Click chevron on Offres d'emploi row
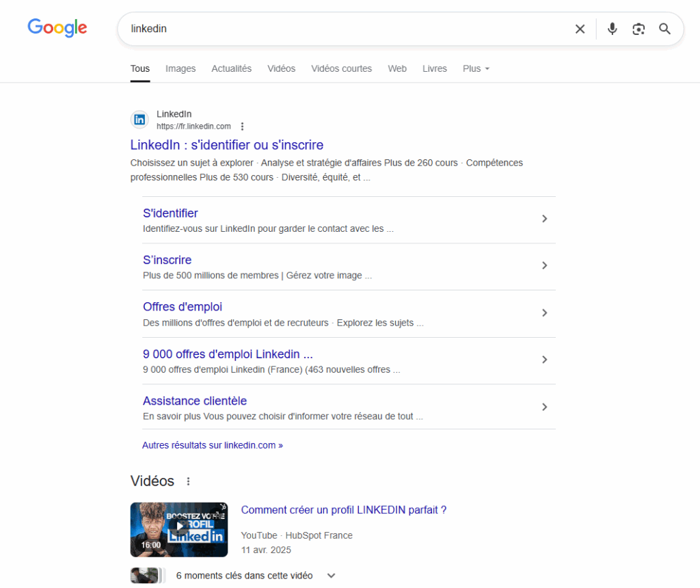The image size is (700, 588). [545, 313]
